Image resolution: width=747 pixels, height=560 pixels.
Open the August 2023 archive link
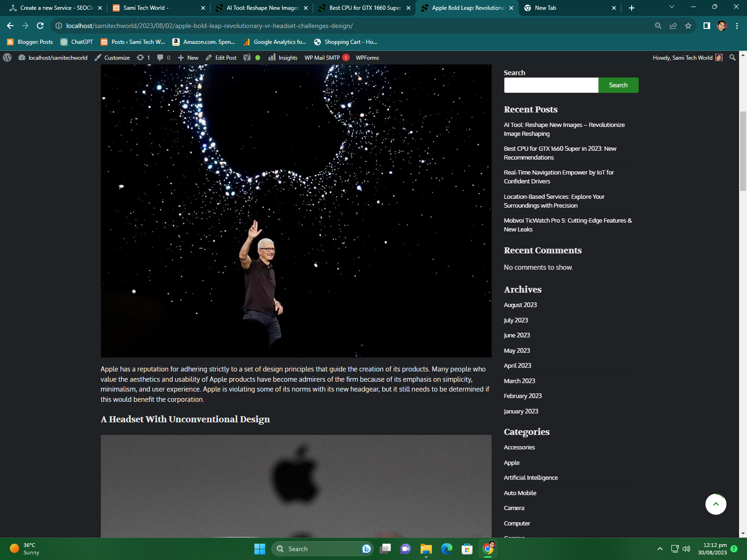[520, 305]
